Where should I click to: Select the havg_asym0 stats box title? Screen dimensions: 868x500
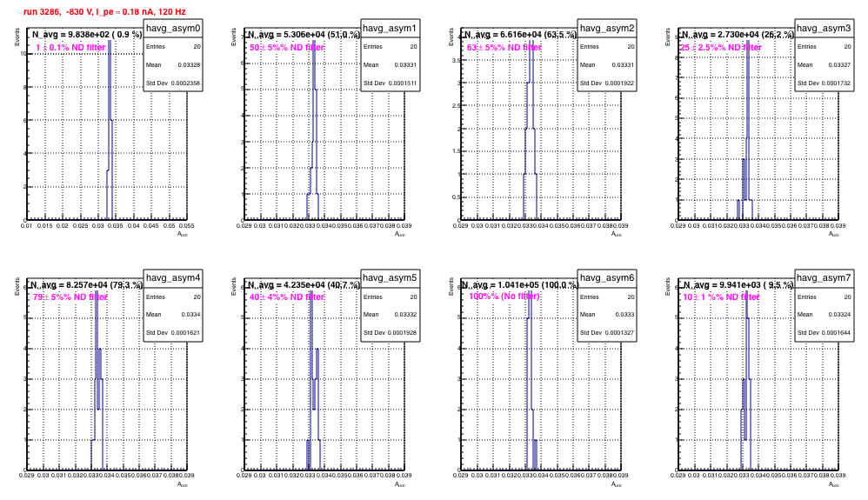coord(173,28)
